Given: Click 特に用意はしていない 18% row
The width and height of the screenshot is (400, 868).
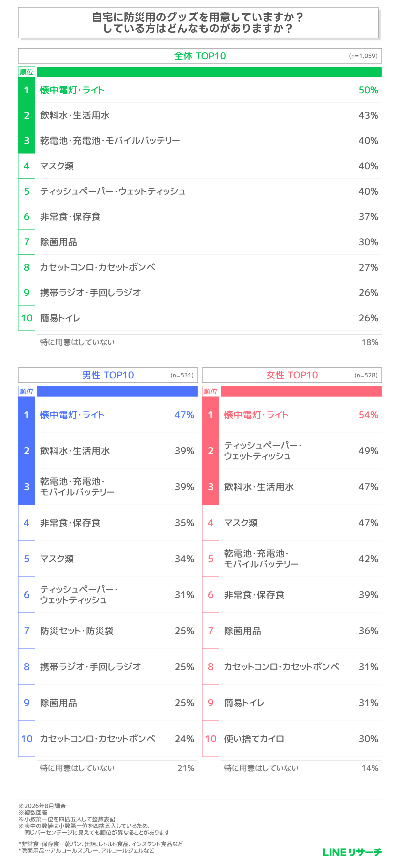Looking at the screenshot, I should [x=209, y=342].
